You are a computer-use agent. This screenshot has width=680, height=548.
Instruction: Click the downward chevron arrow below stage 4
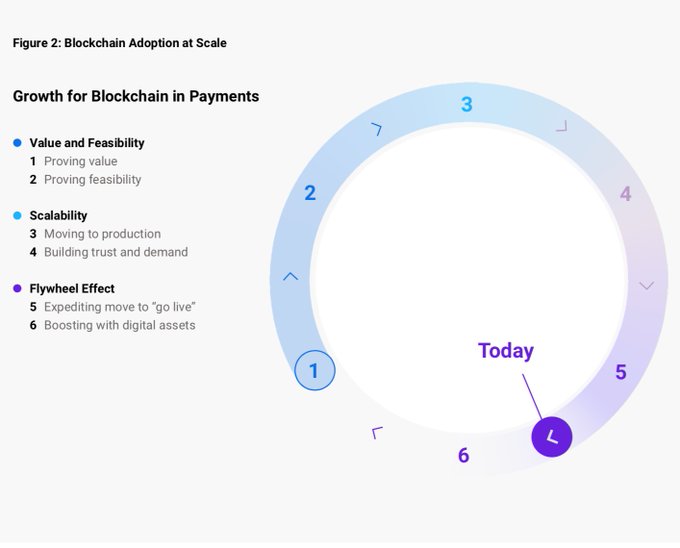[x=646, y=286]
